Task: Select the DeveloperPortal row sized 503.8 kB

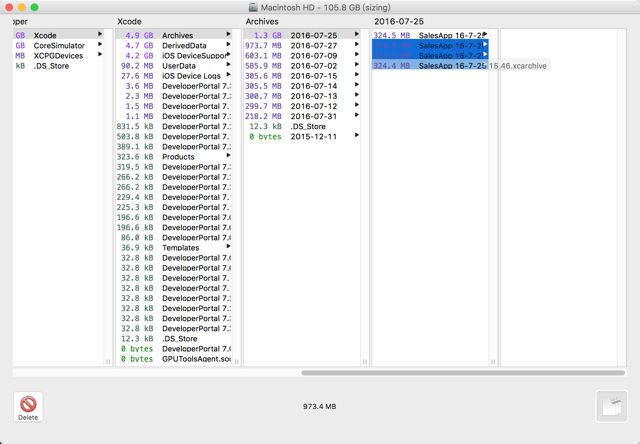Action: (x=174, y=136)
